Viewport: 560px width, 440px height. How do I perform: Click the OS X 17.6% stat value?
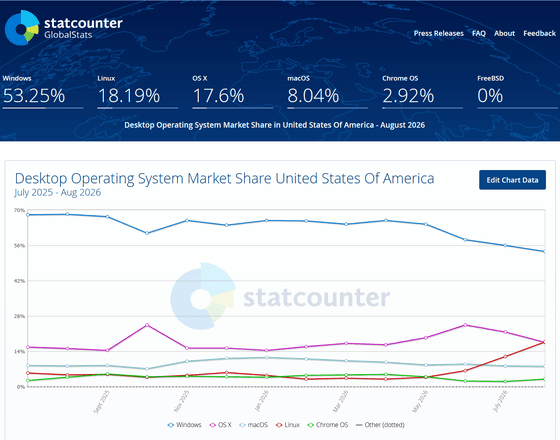pos(218,96)
